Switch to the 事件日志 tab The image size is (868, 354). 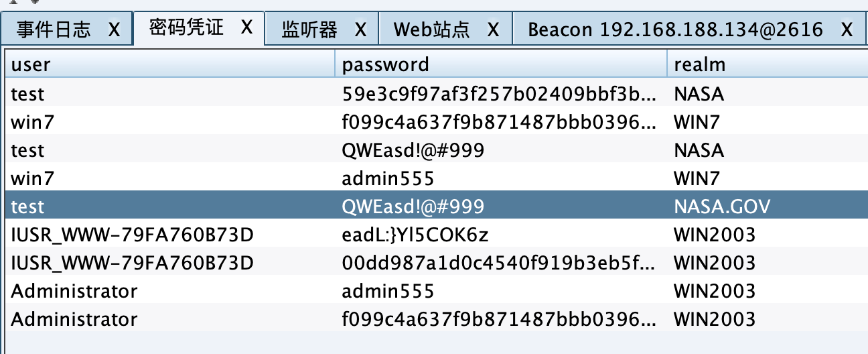[x=54, y=30]
